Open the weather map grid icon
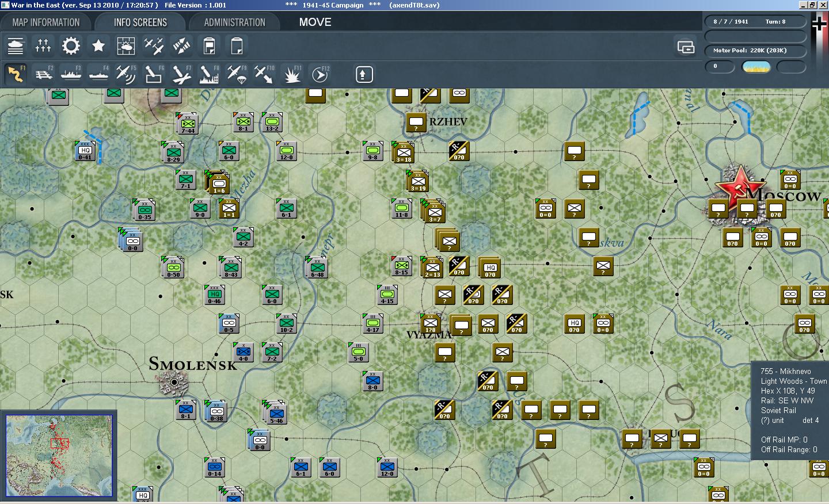829x504 pixels. pos(126,45)
